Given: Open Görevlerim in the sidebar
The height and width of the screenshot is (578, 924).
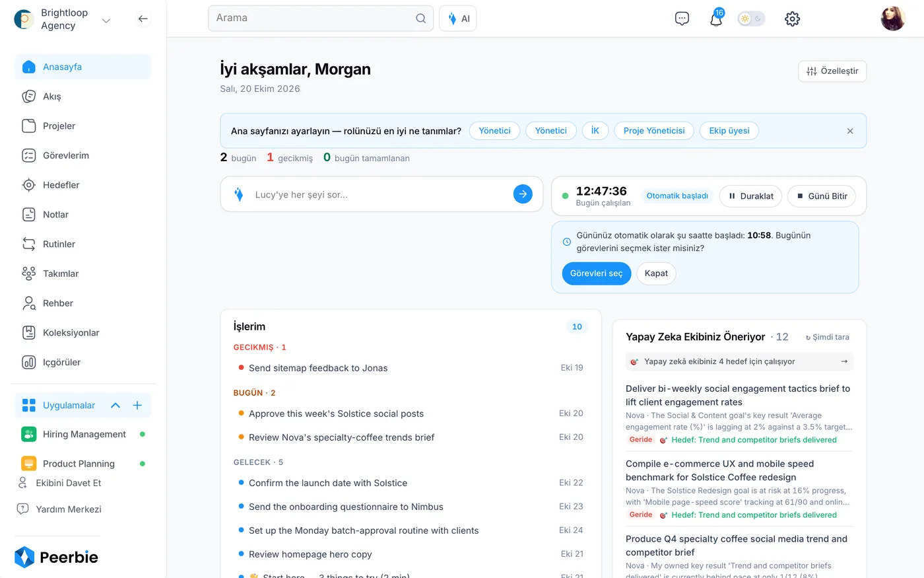Looking at the screenshot, I should click(83, 156).
